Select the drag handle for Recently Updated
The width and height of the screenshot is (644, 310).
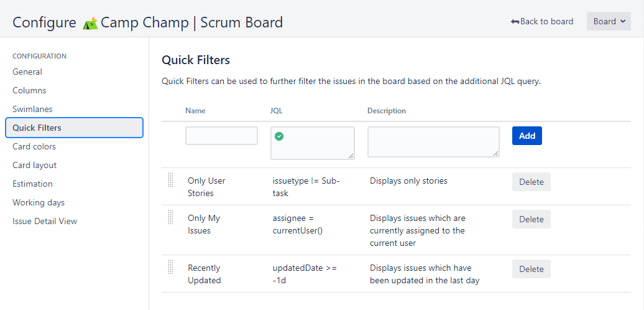[x=171, y=267]
